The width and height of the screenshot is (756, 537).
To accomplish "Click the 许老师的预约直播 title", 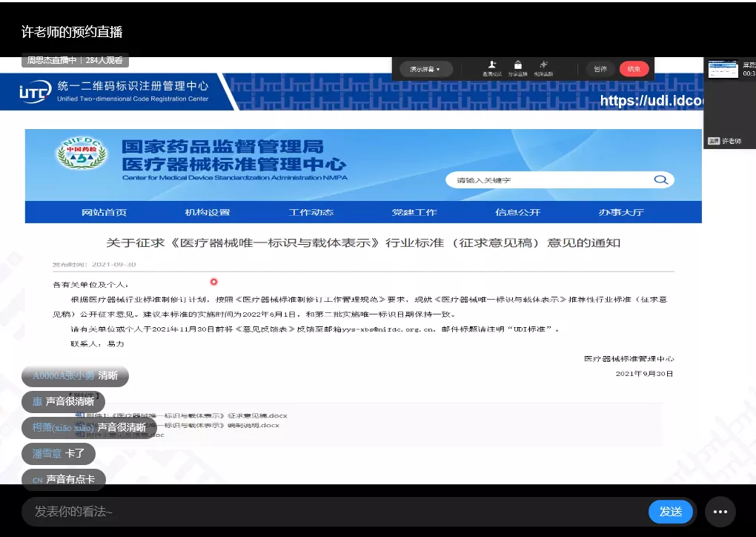I will [72, 32].
